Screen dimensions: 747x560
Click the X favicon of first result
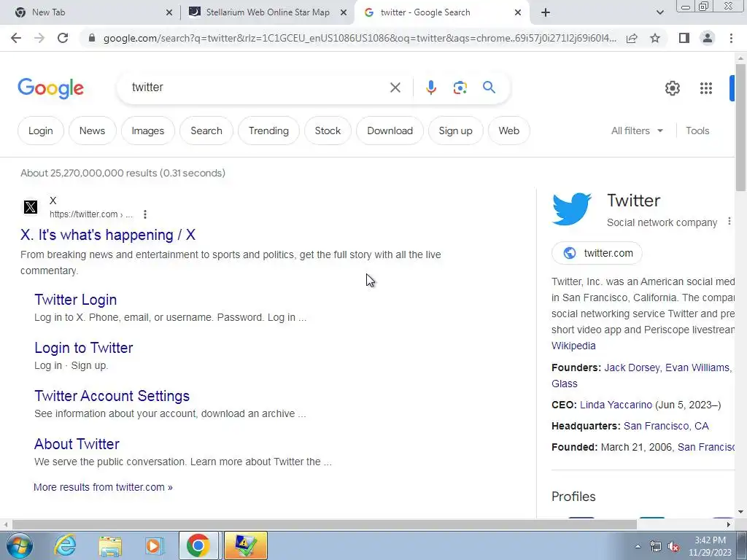coord(31,206)
